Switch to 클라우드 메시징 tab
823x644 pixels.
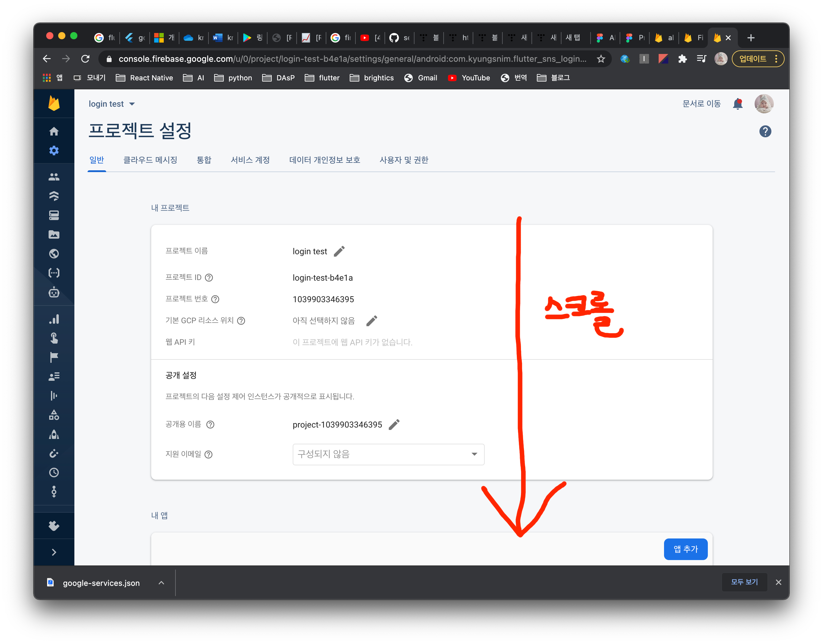(x=150, y=160)
